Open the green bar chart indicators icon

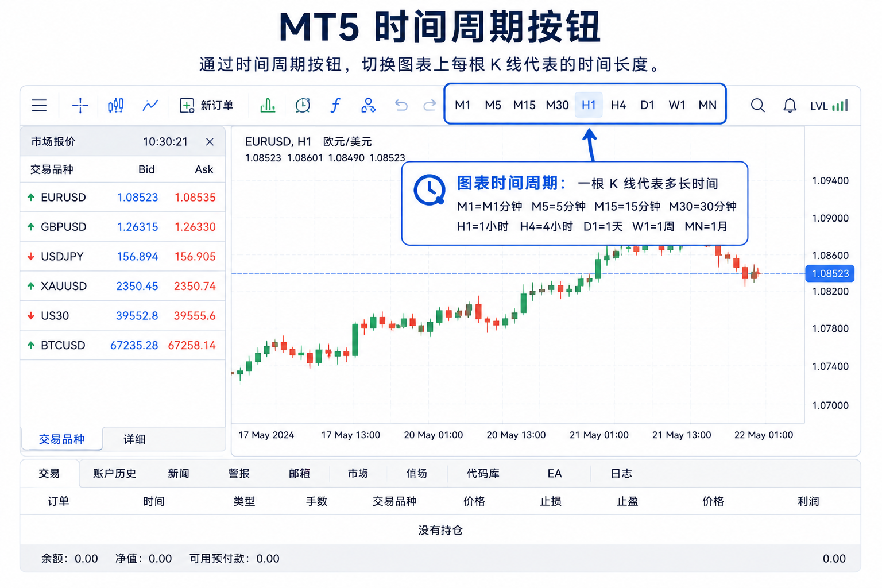(x=268, y=106)
